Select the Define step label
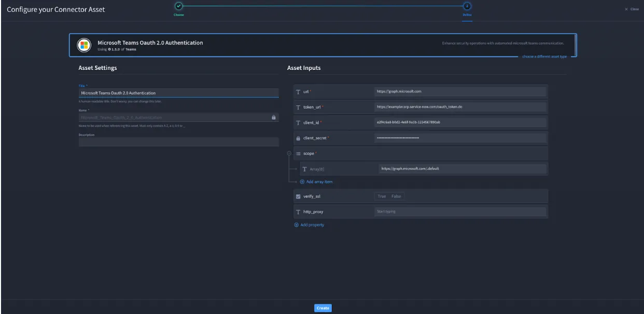 [x=467, y=15]
